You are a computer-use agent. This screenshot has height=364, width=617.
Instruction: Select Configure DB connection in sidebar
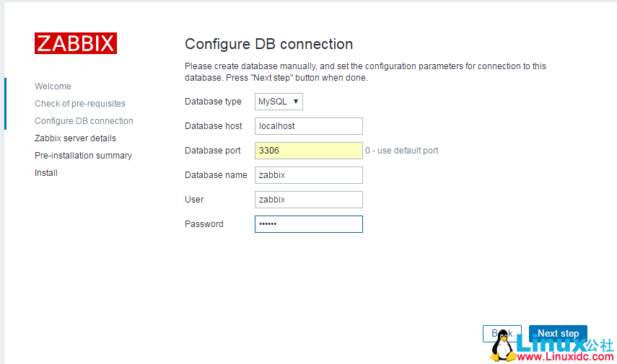[x=84, y=121]
